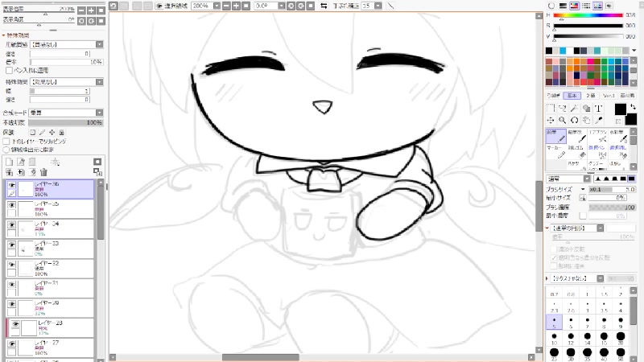The image size is (644, 362).
Task: Select the magic wand tool
Action: 574,107
